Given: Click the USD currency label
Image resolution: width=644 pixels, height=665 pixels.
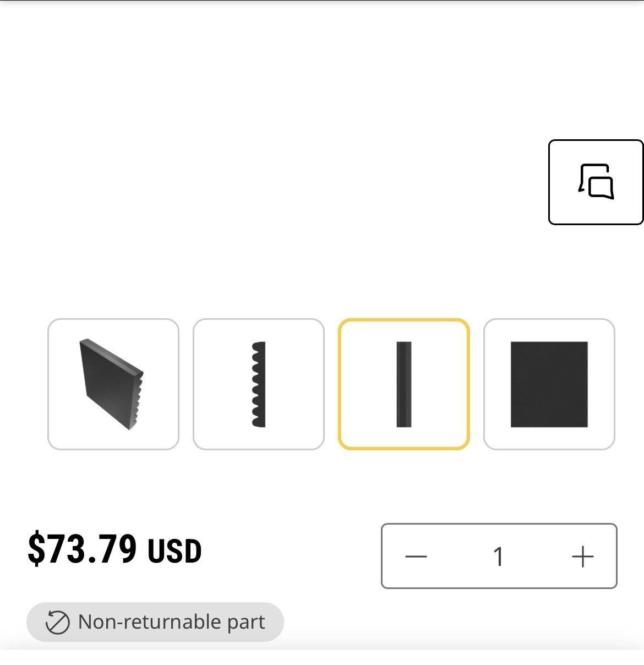Looking at the screenshot, I should [x=174, y=551].
